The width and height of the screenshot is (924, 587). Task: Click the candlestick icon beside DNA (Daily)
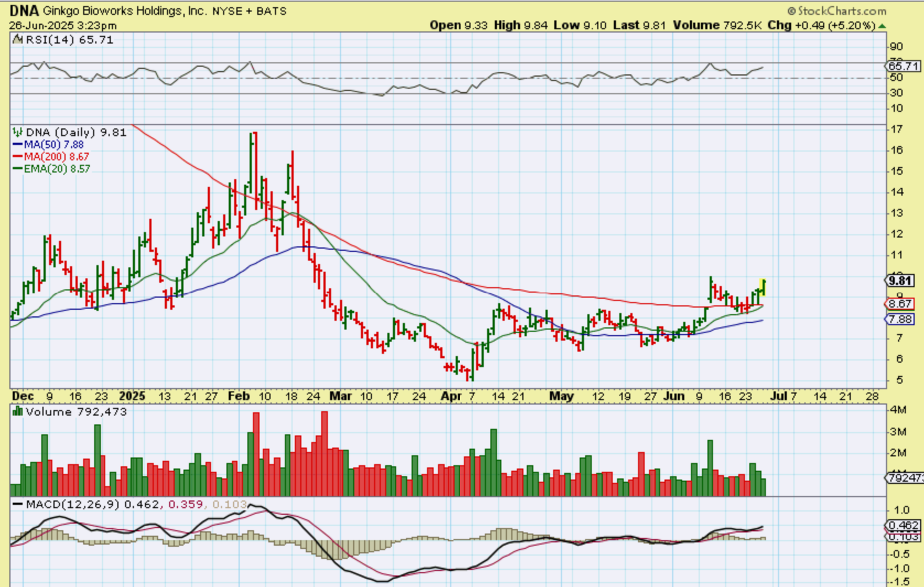tap(18, 132)
